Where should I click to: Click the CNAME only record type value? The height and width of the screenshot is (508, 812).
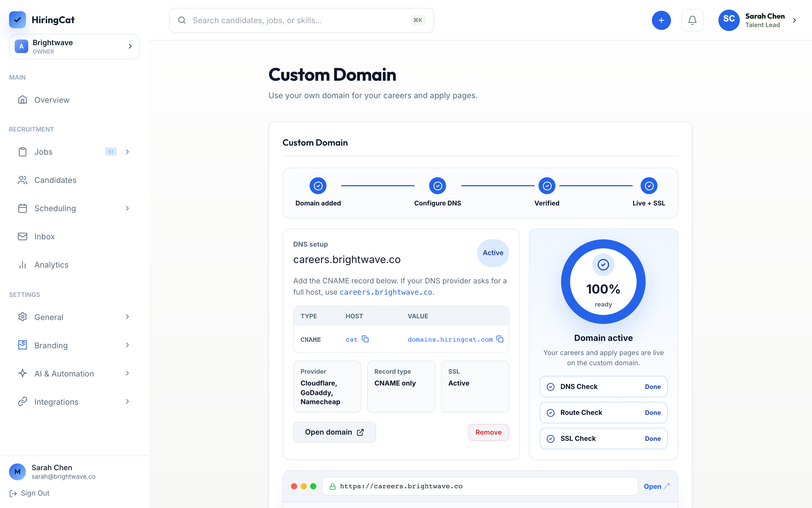395,383
